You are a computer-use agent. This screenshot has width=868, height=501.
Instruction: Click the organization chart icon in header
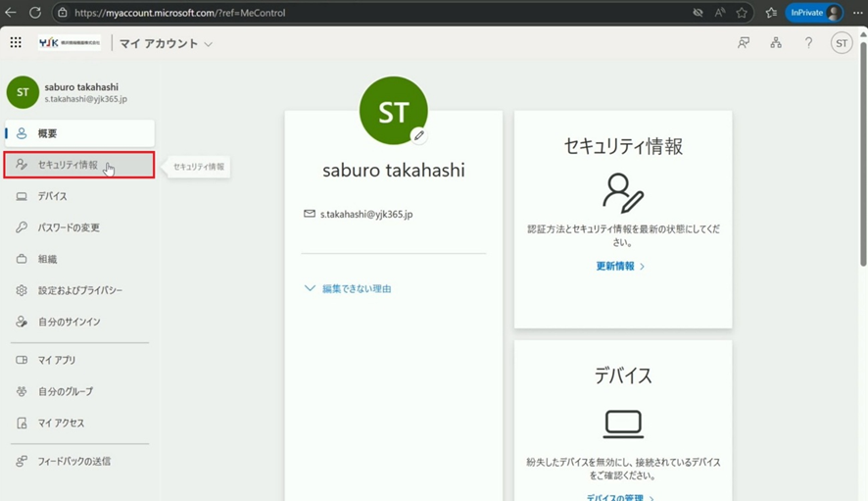pyautogui.click(x=776, y=43)
